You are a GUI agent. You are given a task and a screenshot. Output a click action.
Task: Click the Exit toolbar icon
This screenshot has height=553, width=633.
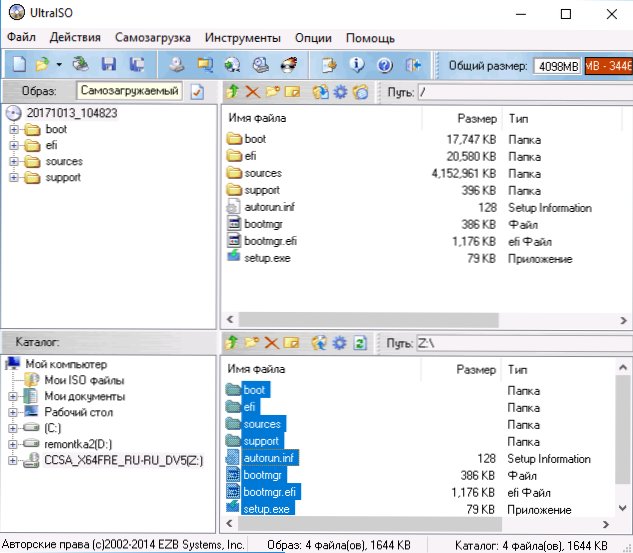tap(413, 65)
